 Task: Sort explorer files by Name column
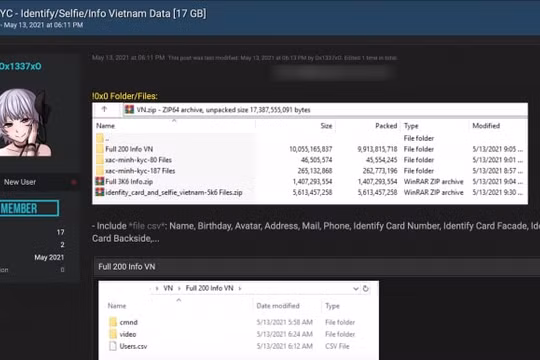(x=117, y=306)
